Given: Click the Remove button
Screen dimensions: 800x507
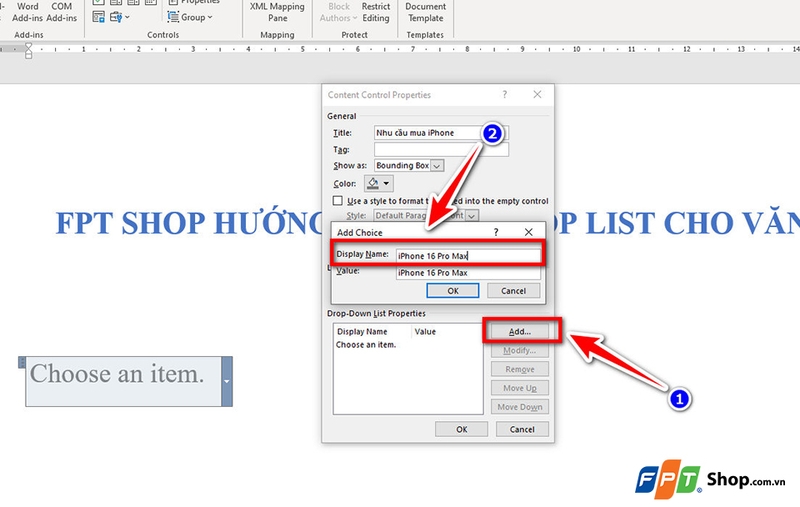Looking at the screenshot, I should click(x=520, y=369).
